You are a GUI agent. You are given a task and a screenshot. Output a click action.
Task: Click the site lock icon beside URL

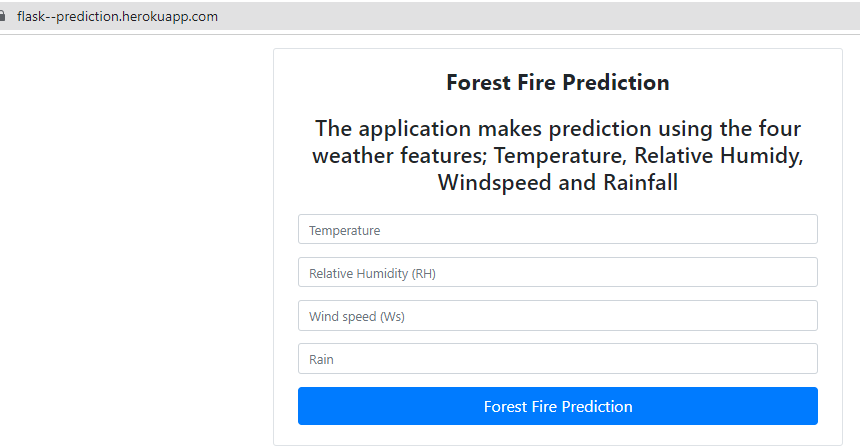[x=2, y=16]
